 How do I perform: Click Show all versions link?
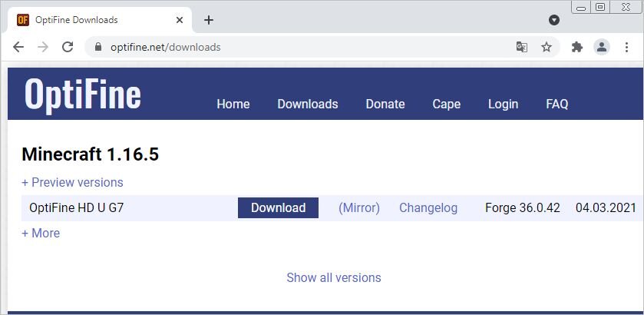(x=333, y=277)
